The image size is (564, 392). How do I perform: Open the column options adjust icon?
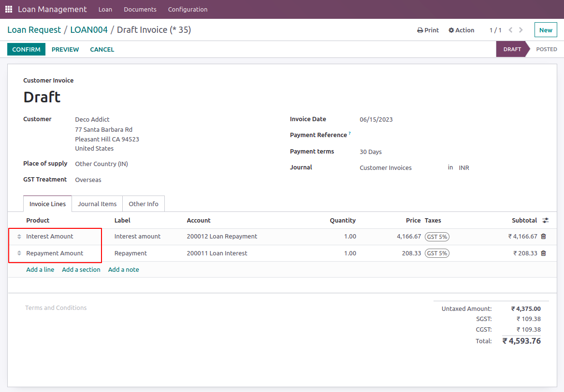(x=546, y=221)
